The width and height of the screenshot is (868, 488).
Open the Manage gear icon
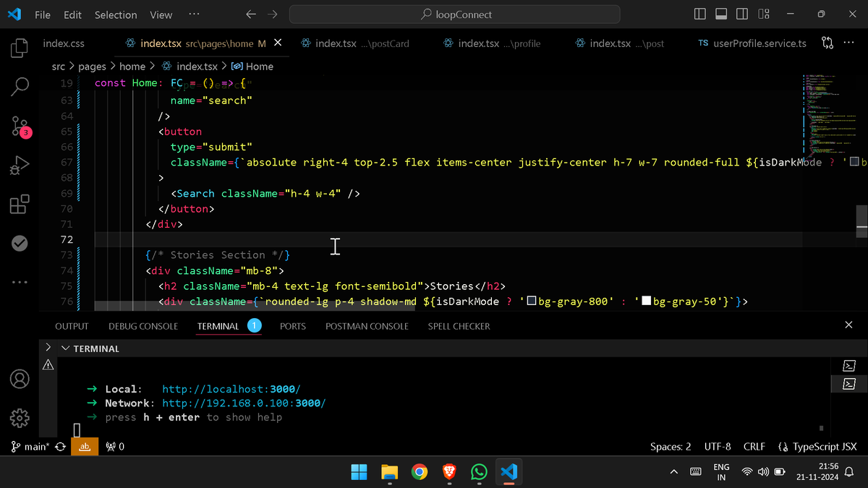click(x=20, y=417)
